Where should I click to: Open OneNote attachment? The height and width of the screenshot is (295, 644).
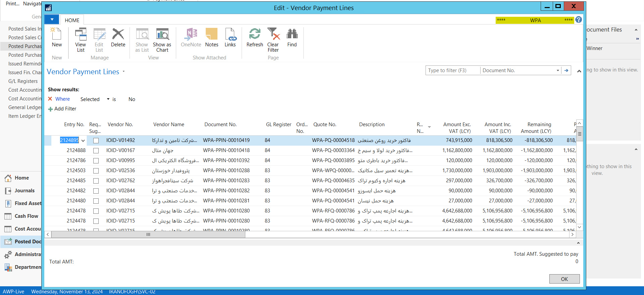point(191,37)
